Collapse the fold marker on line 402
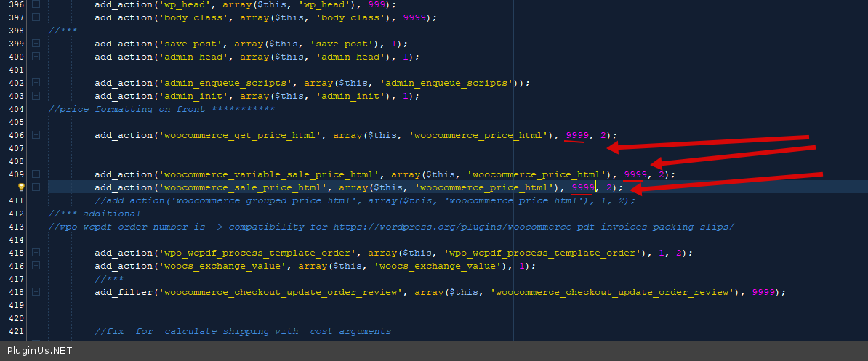Viewport: 868px width, 361px height. pyautogui.click(x=36, y=83)
